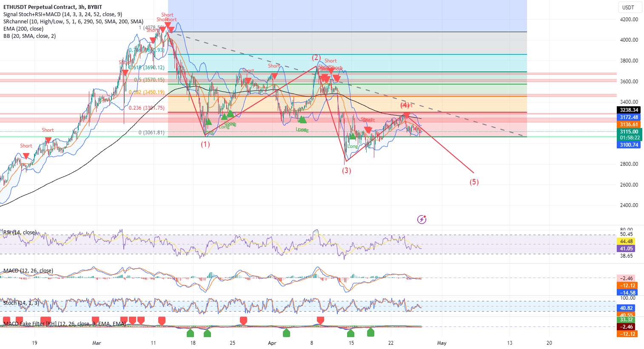Click the blue 40.82 Stoch value label
Screen dimensions: 644x349
tap(626, 308)
